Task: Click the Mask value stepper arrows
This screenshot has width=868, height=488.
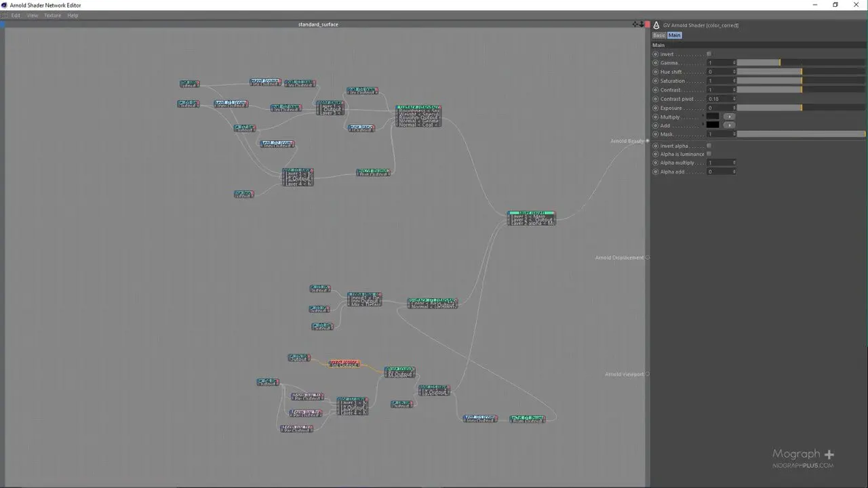Action: pyautogui.click(x=734, y=134)
